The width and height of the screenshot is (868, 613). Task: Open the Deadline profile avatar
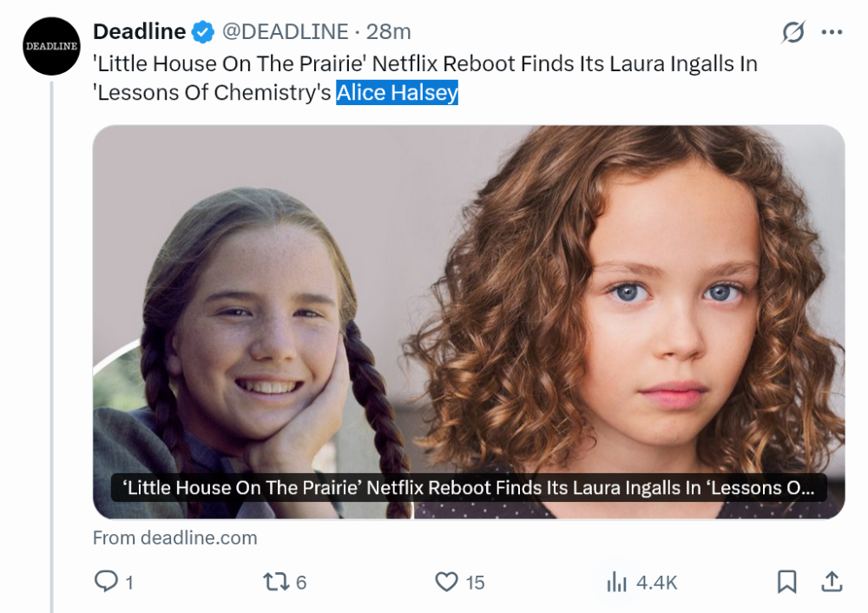click(52, 46)
